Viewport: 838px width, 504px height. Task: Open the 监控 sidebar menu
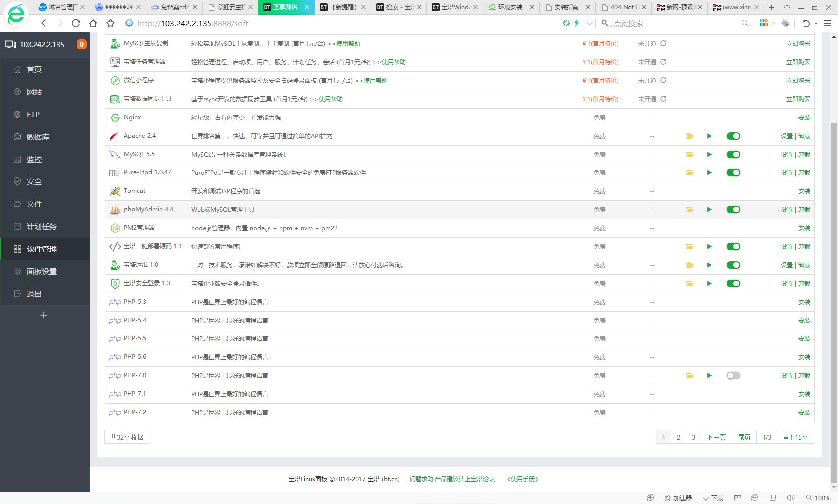pos(45,159)
